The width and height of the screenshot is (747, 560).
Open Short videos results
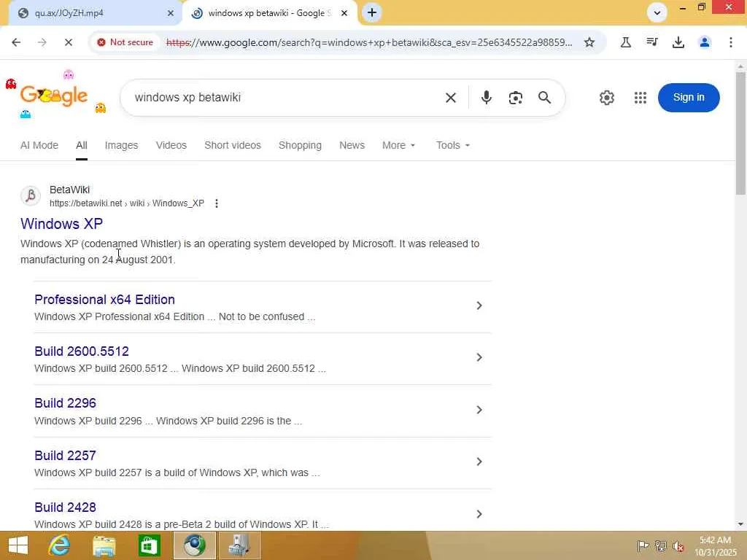[x=233, y=145]
